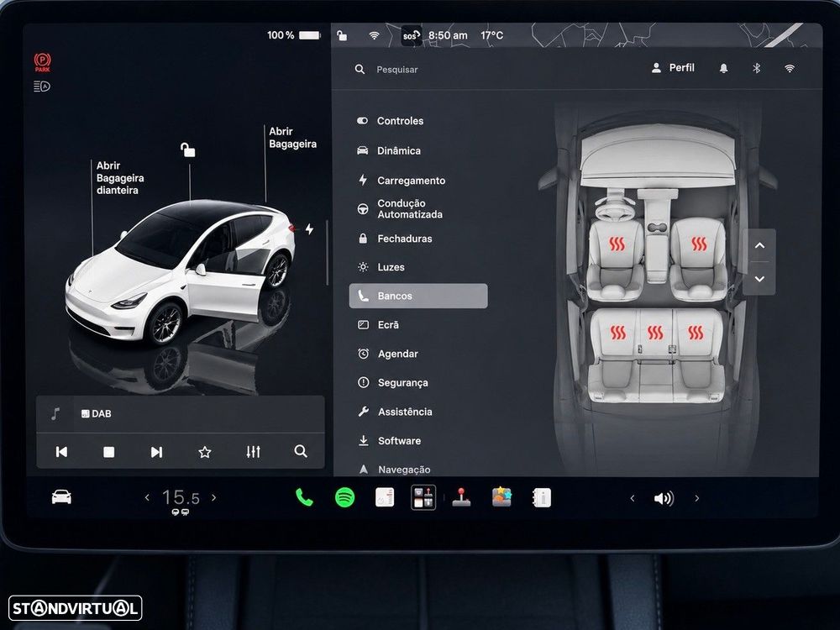
Task: Toggle rear center seat heater
Action: tap(655, 333)
